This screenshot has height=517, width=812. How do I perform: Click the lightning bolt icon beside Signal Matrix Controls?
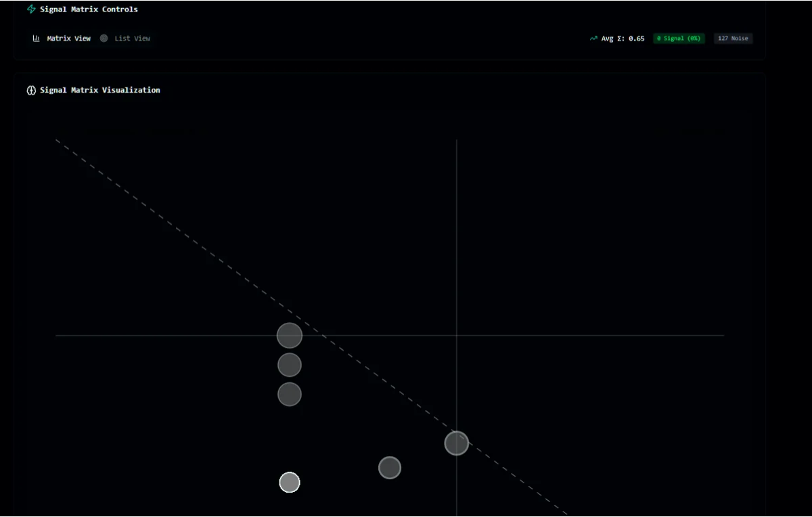[x=31, y=9]
